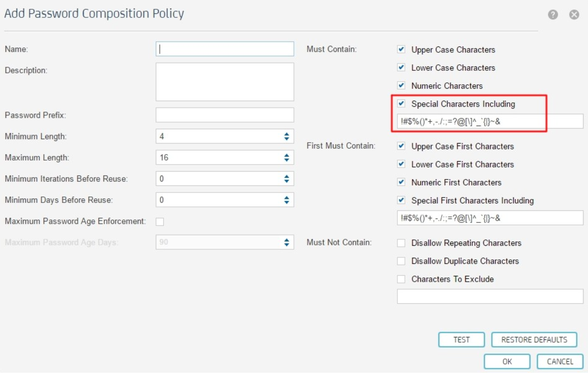The image size is (588, 374).
Task: Click Minimum Iterations Before Reuse spinner
Action: click(287, 179)
